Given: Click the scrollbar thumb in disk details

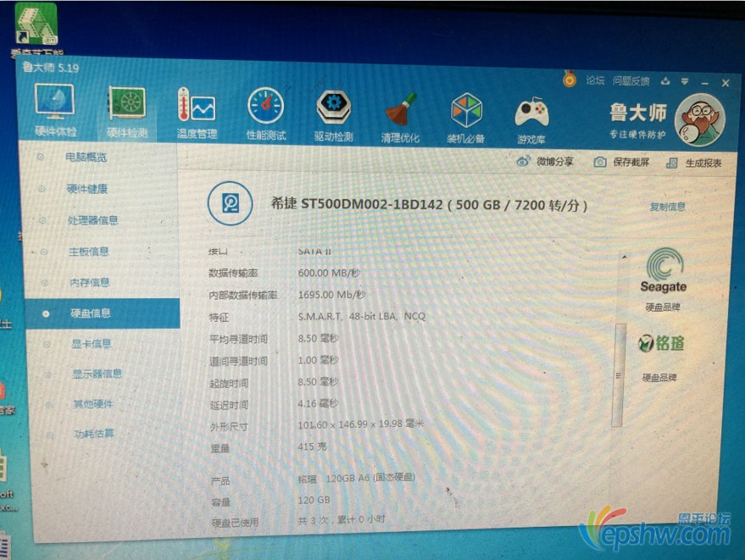Looking at the screenshot, I should [618, 375].
